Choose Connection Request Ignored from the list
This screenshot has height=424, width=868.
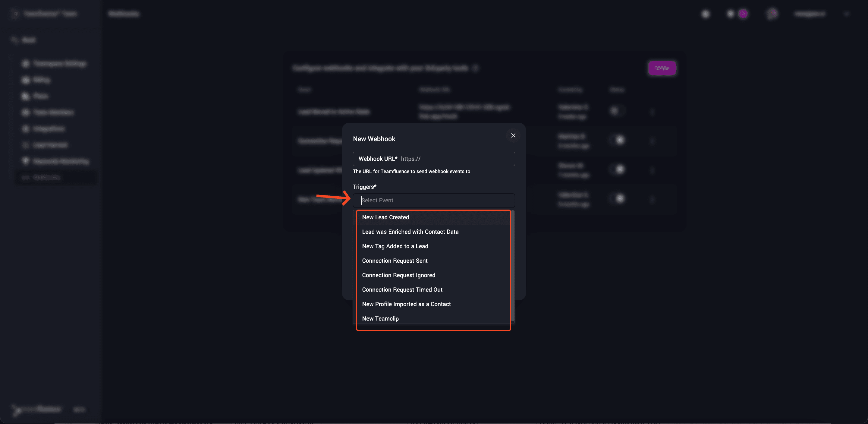tap(399, 275)
